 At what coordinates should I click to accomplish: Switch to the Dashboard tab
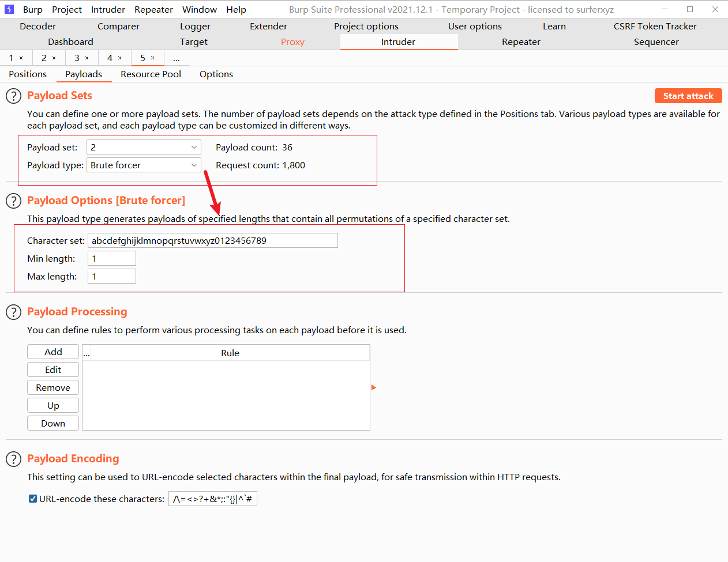tap(70, 42)
